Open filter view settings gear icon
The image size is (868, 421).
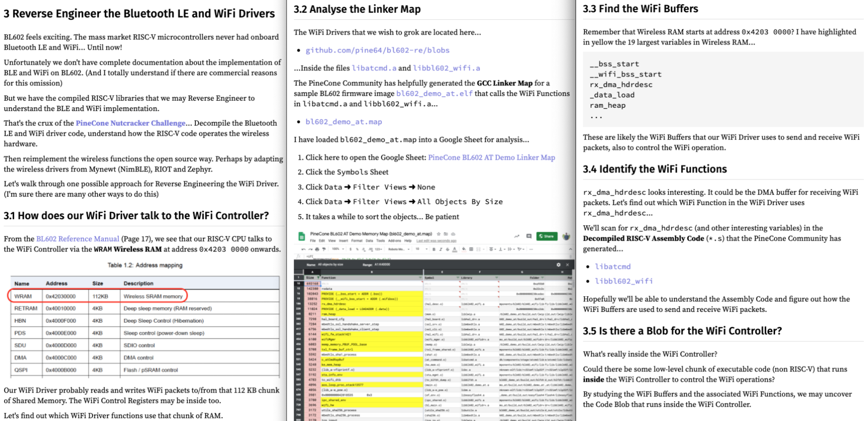pos(558,265)
